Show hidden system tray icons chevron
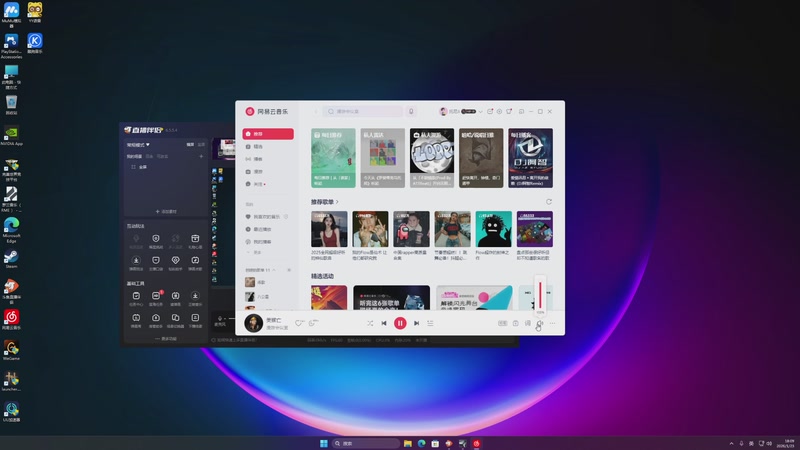800x450 pixels. click(x=731, y=444)
